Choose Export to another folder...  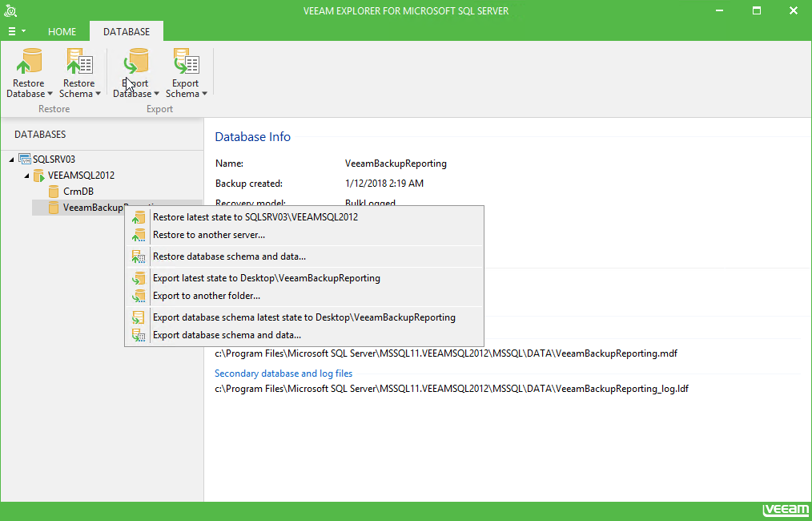point(304,296)
